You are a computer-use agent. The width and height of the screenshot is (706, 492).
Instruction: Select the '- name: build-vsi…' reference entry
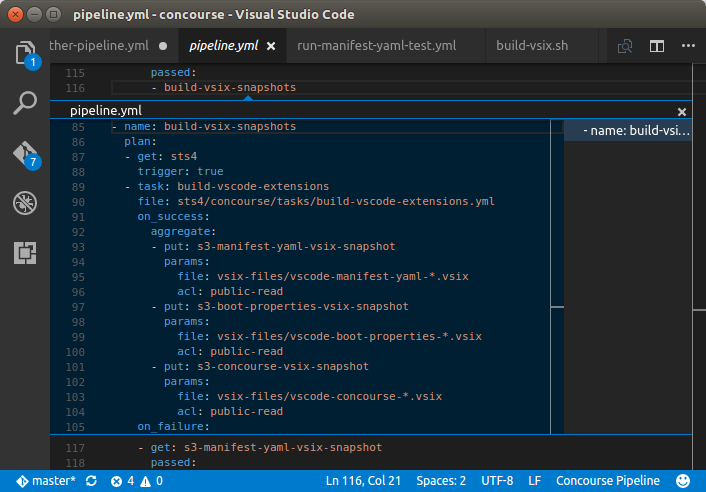pos(628,131)
